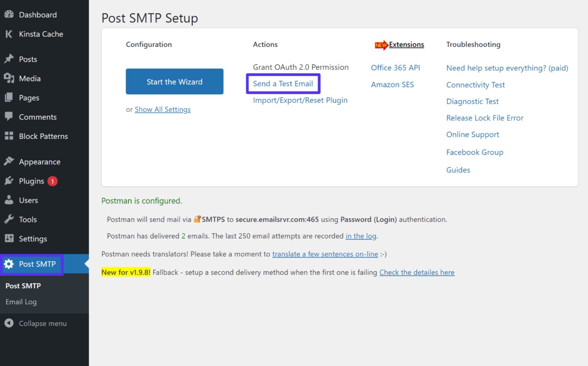Open Block Patterns via its grid icon
The image size is (588, 366).
coord(9,136)
